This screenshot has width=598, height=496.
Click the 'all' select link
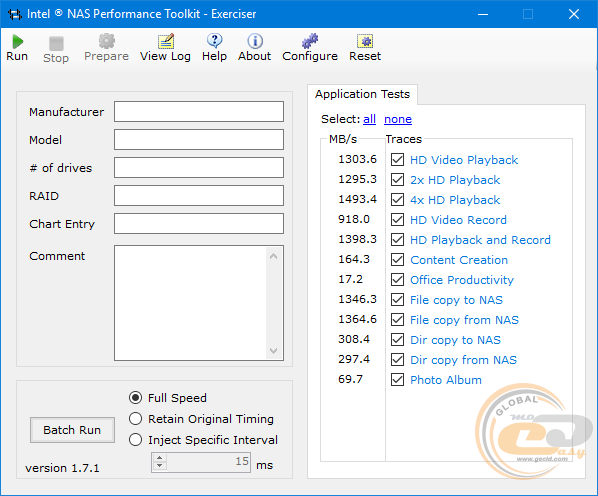click(x=369, y=119)
